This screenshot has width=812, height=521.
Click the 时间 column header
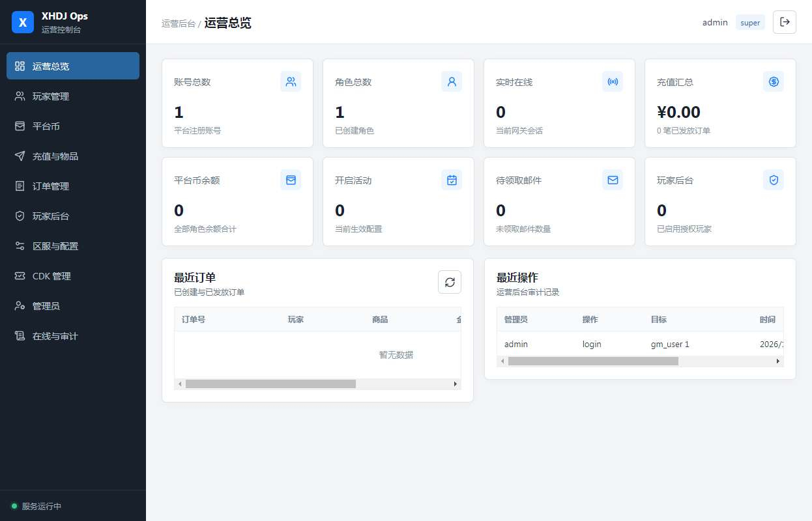coord(768,319)
